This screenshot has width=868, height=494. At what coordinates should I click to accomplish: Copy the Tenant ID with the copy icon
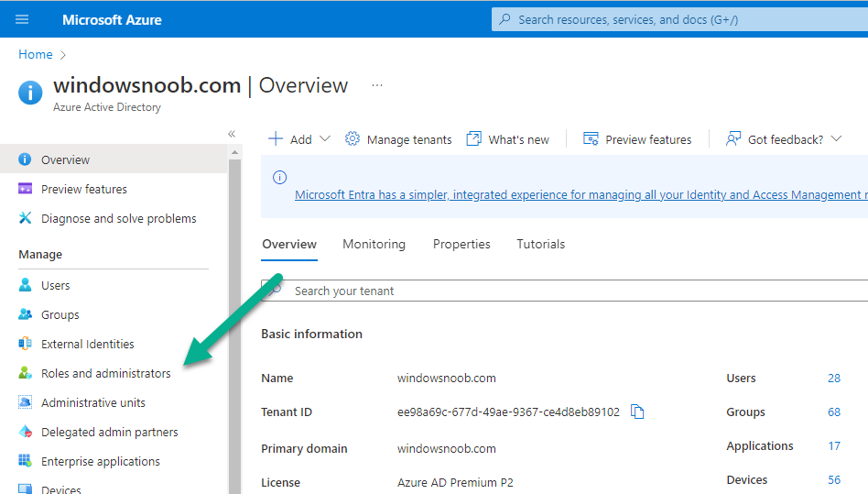(637, 412)
